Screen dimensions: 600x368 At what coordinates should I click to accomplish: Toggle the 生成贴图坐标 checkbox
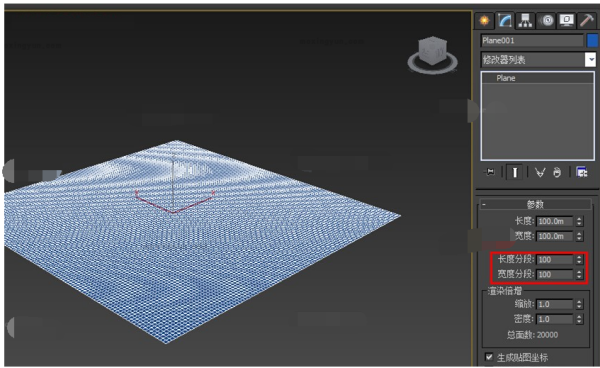tap(489, 357)
